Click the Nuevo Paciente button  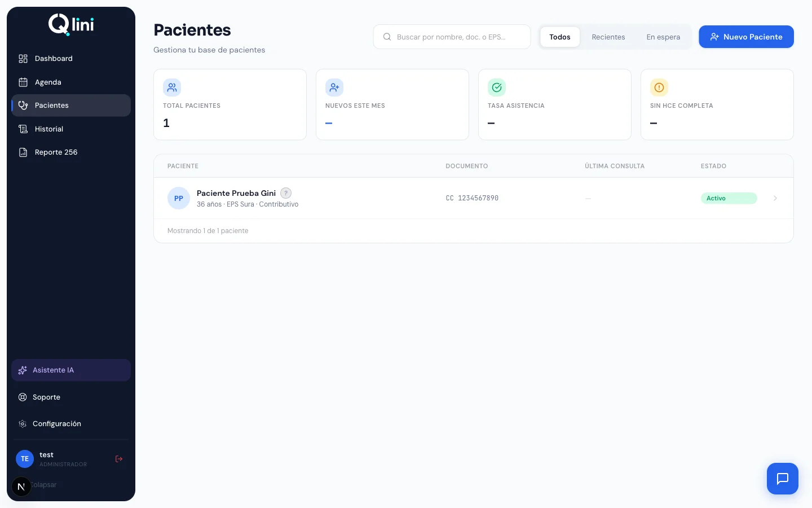[x=746, y=37]
